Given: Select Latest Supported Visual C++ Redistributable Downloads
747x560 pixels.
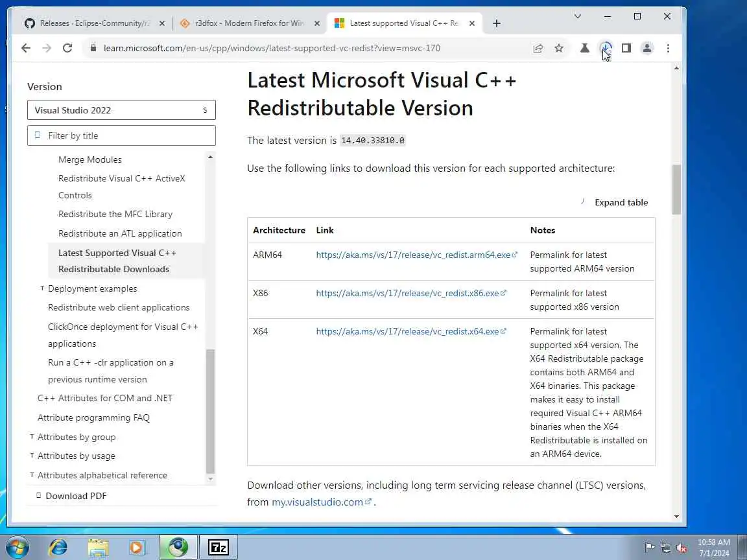Looking at the screenshot, I should click(117, 261).
